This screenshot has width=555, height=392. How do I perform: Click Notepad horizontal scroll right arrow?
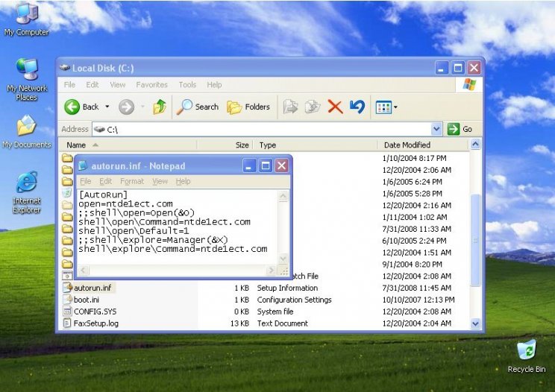pos(271,271)
